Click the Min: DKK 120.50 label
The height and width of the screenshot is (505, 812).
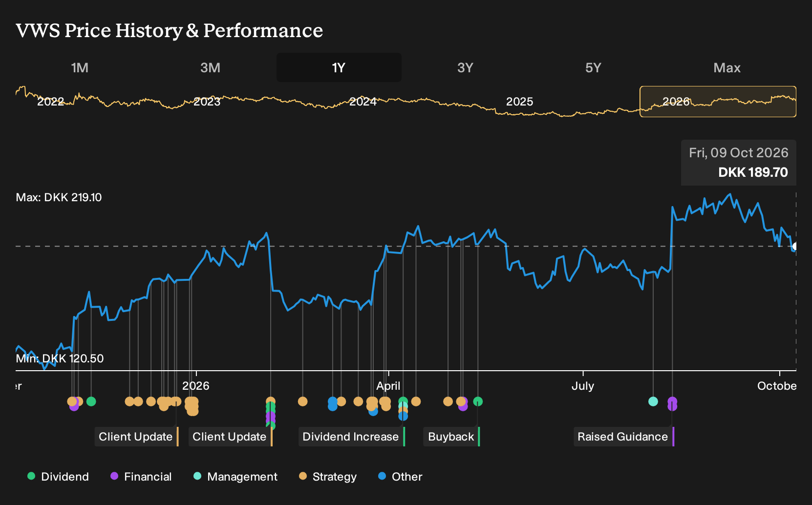60,358
